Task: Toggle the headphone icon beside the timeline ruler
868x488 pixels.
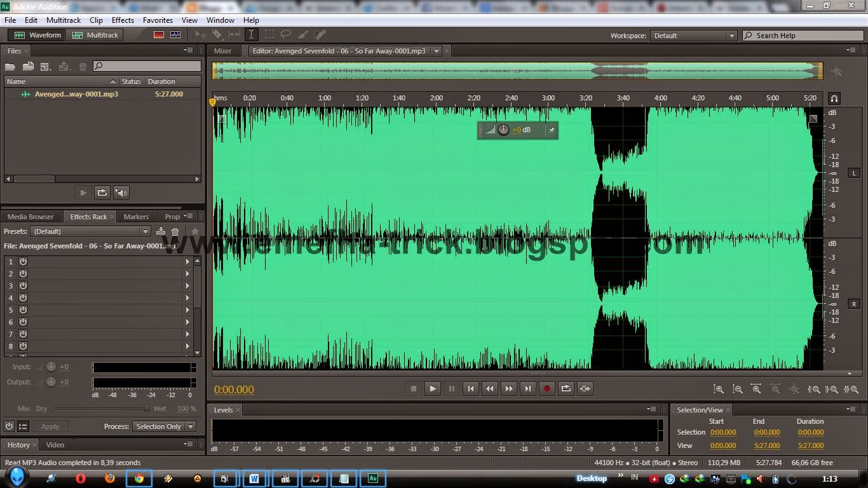Action: coord(834,98)
